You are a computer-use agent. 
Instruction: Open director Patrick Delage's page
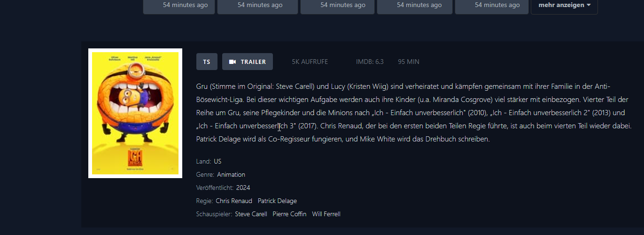(277, 201)
